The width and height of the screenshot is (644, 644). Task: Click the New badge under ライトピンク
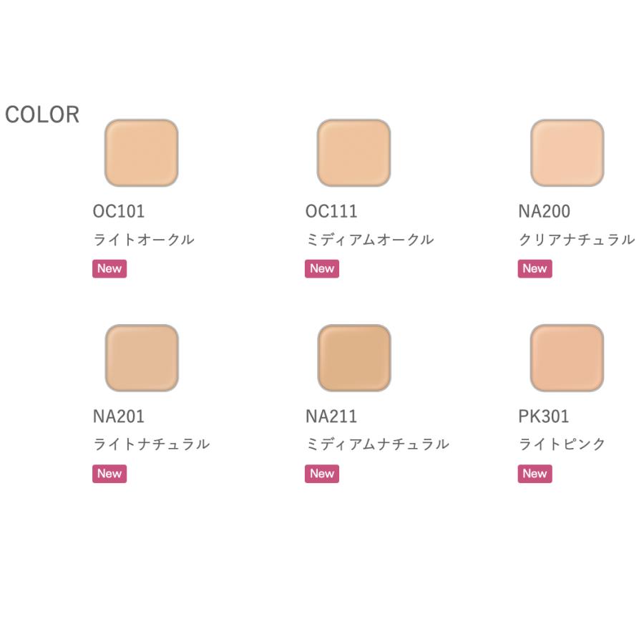pos(535,474)
